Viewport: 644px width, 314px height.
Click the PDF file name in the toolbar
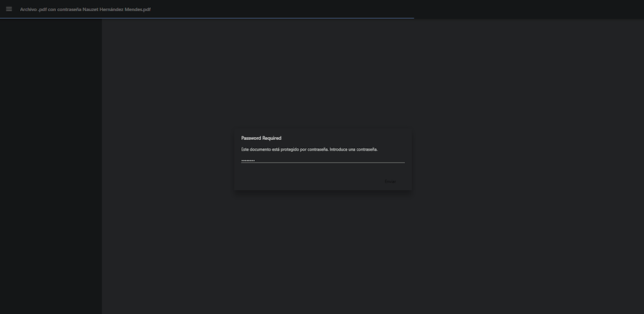(x=85, y=9)
